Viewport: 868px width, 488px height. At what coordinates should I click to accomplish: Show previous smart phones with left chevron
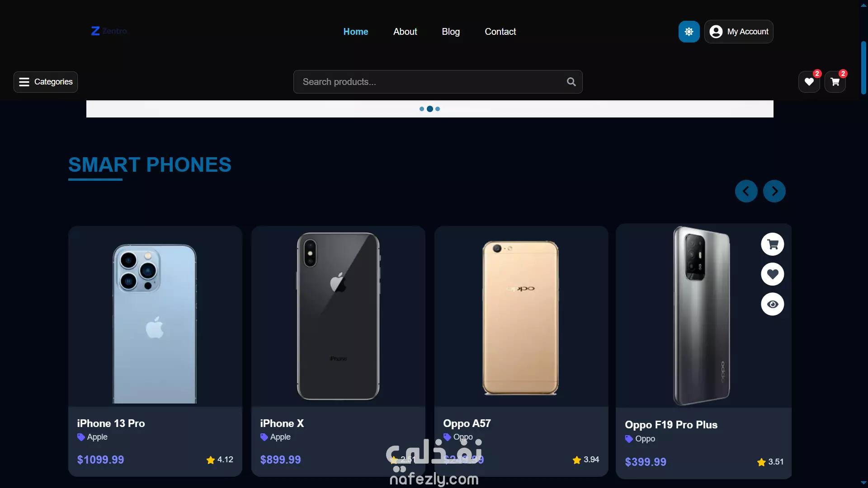coord(746,191)
